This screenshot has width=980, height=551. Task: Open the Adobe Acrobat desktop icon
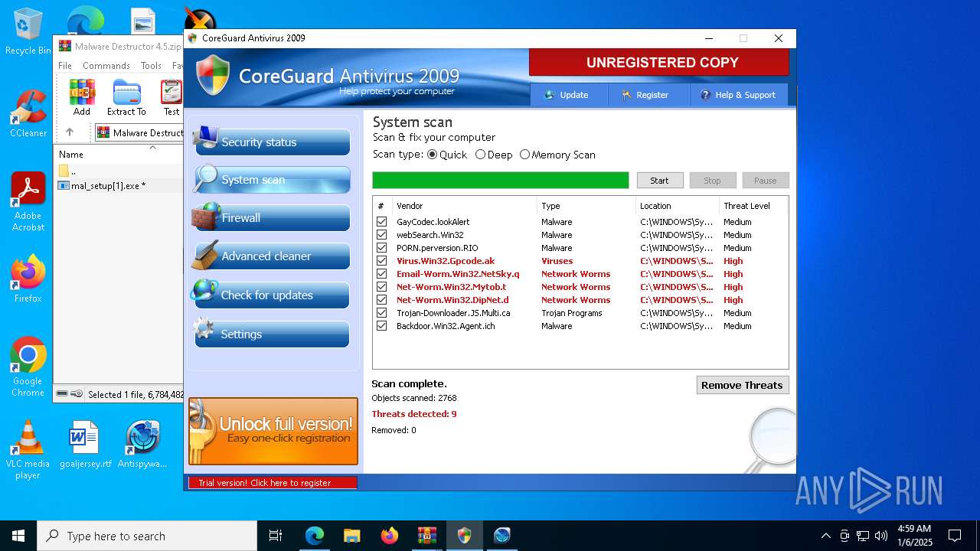click(x=28, y=202)
